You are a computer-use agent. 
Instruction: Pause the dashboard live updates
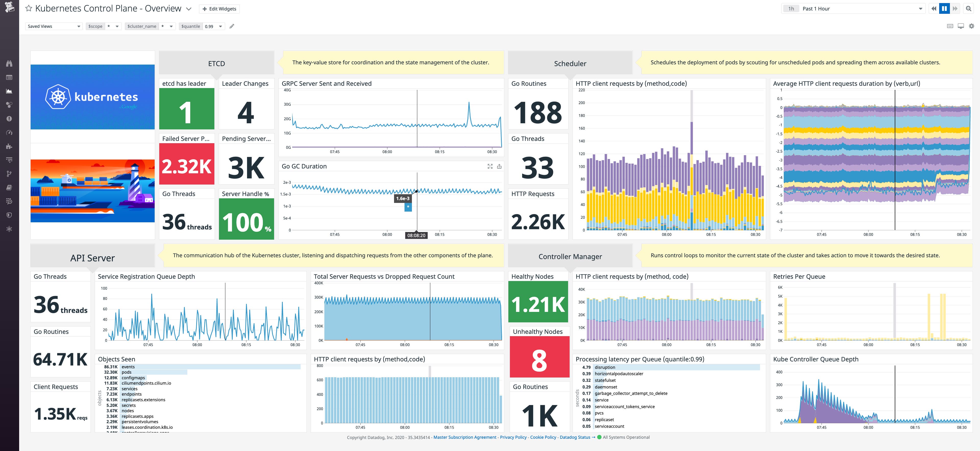[x=945, y=8]
